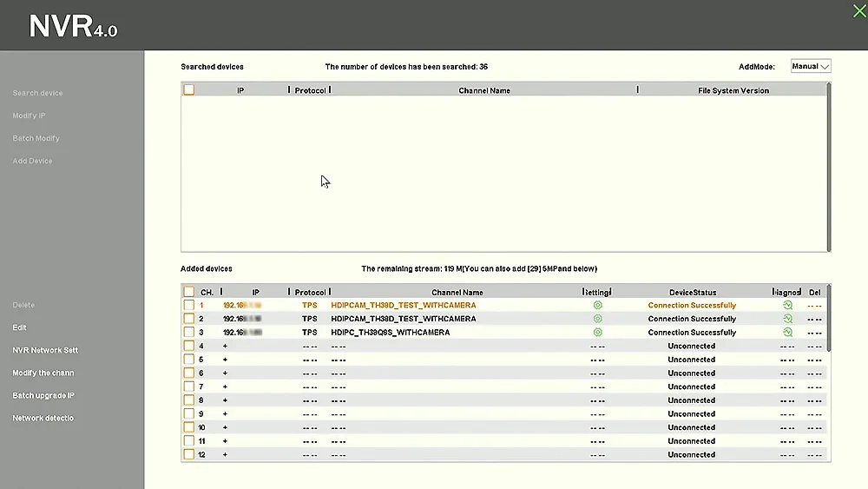Run diagnosis icon for channel 2

point(788,319)
